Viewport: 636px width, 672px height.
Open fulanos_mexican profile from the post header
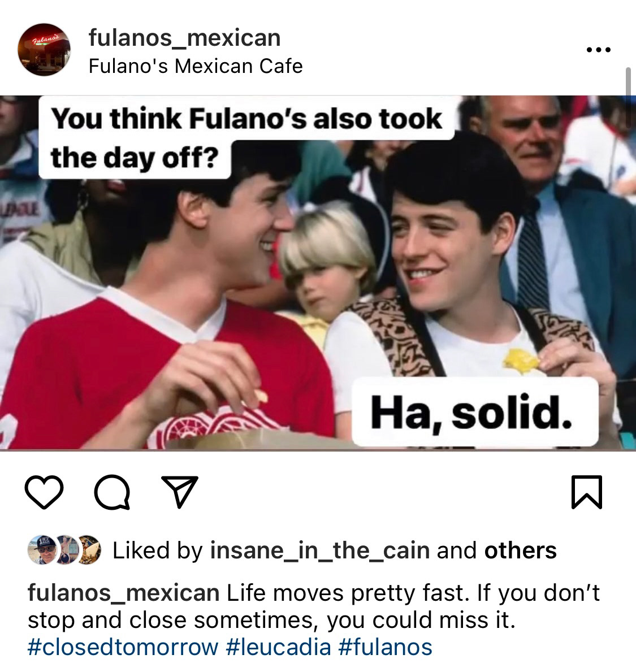[185, 38]
